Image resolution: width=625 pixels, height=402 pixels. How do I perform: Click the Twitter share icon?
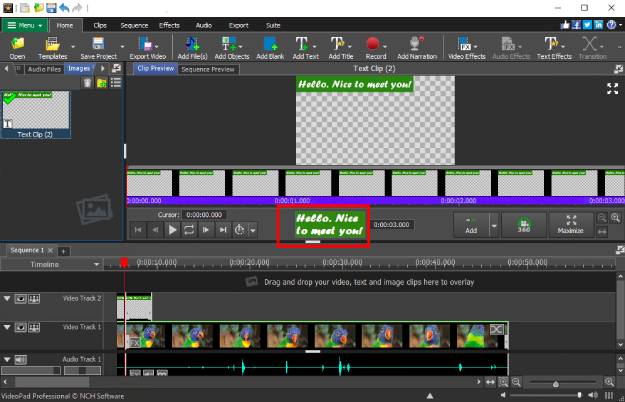coord(588,25)
